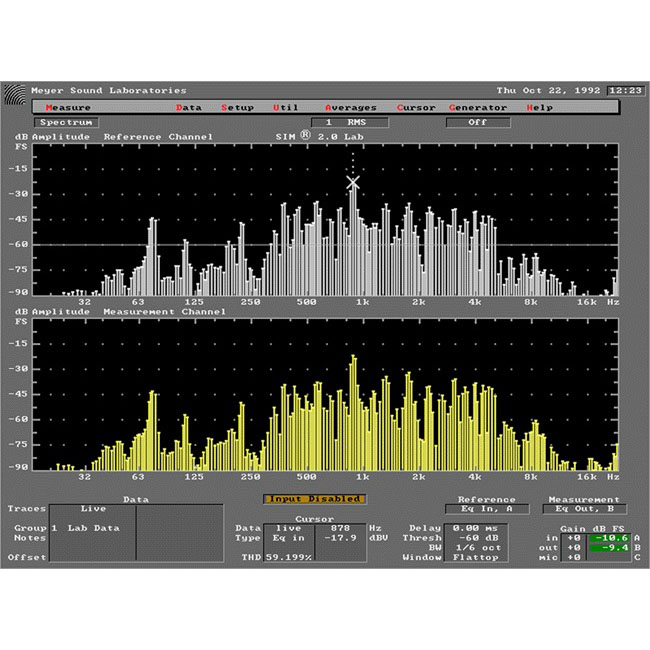
Task: Open the Cursor menu
Action: [x=416, y=107]
